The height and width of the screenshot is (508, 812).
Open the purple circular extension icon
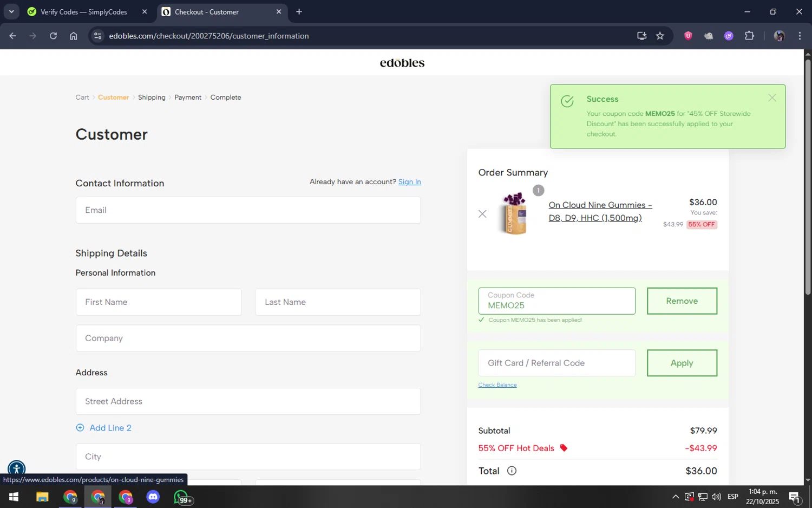coord(729,36)
